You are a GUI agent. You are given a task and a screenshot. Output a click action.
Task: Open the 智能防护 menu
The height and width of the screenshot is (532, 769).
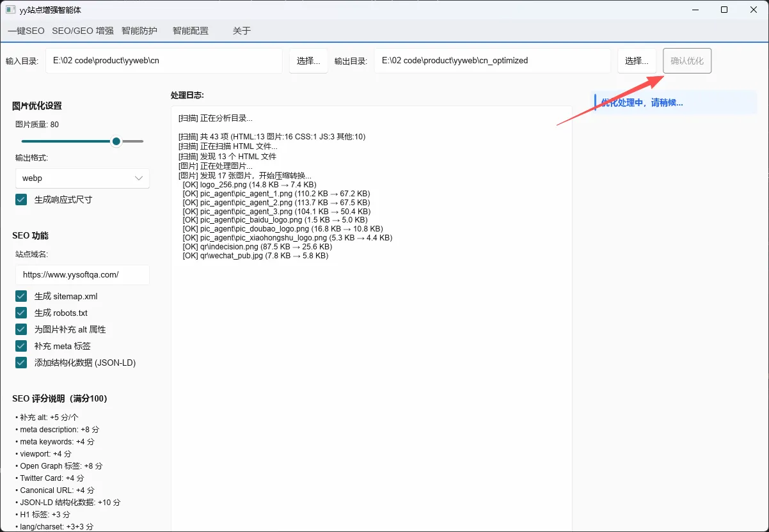point(139,31)
